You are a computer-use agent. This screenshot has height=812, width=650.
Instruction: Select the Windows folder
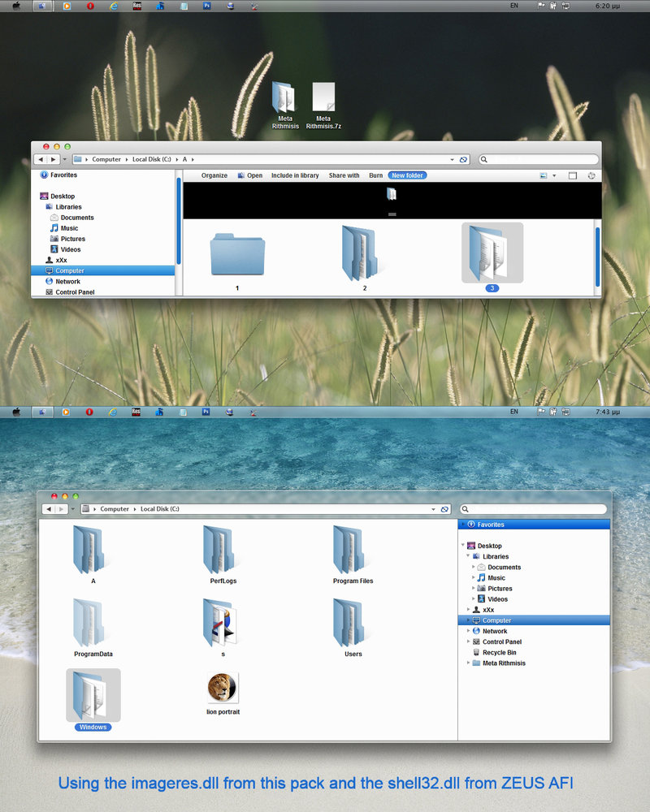tap(93, 700)
